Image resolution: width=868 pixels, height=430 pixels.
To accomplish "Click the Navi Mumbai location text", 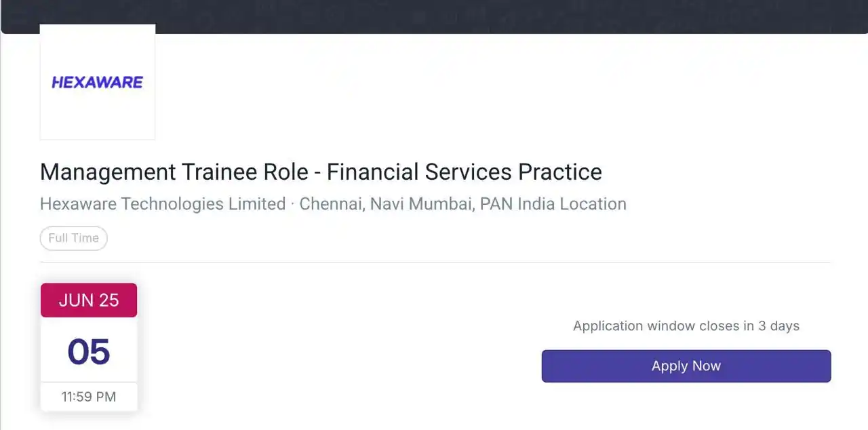I will coord(420,204).
